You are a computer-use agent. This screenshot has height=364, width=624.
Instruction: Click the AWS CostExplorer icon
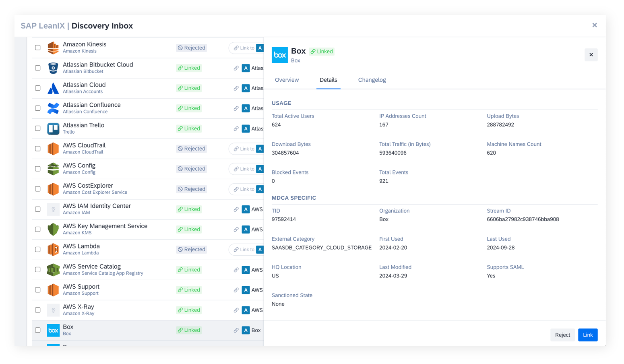coord(53,189)
